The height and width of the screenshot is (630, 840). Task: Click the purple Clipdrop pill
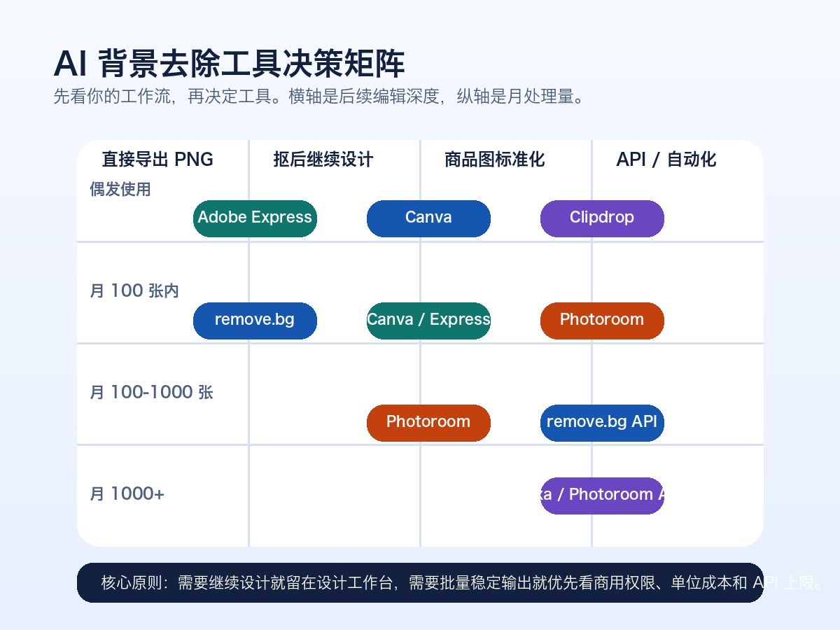coord(602,218)
